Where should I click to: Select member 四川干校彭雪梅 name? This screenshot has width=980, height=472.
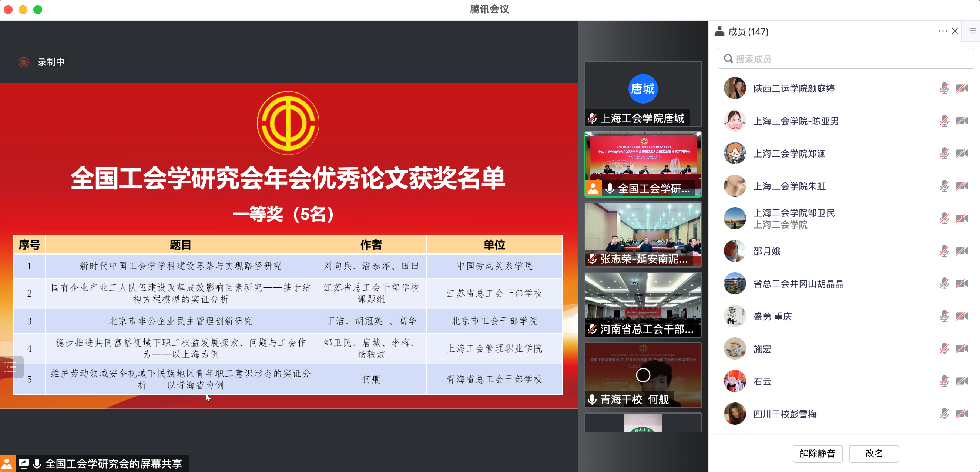[785, 414]
